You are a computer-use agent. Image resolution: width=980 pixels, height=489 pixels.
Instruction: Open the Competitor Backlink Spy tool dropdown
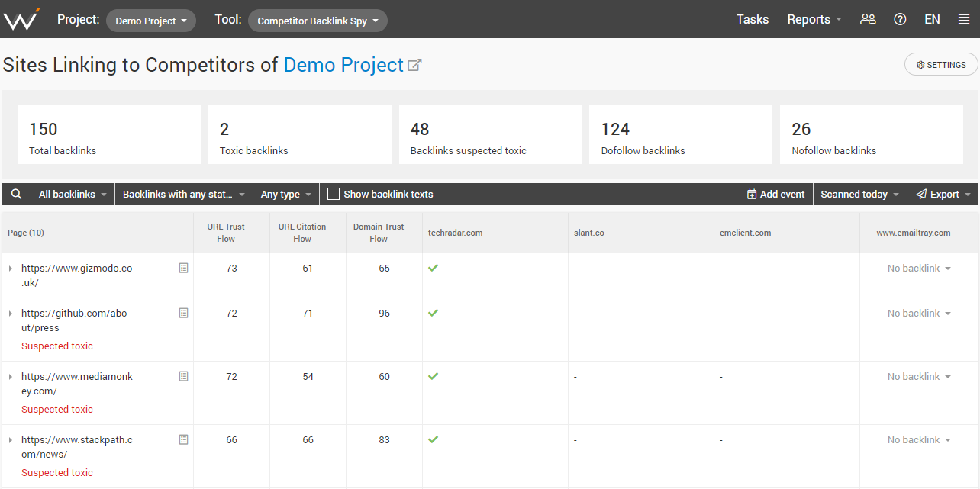coord(318,21)
